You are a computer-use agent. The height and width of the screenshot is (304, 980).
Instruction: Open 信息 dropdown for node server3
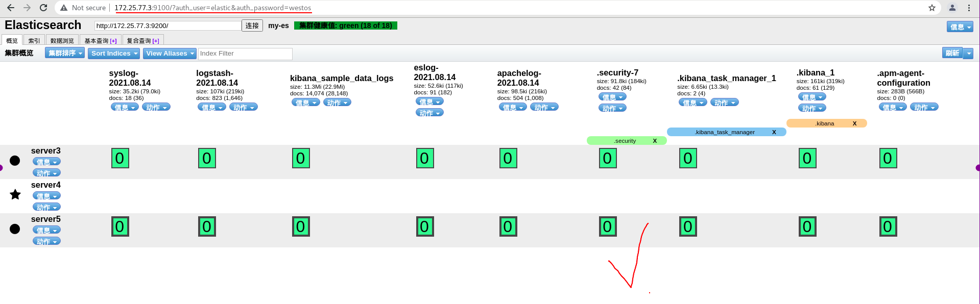tap(46, 162)
